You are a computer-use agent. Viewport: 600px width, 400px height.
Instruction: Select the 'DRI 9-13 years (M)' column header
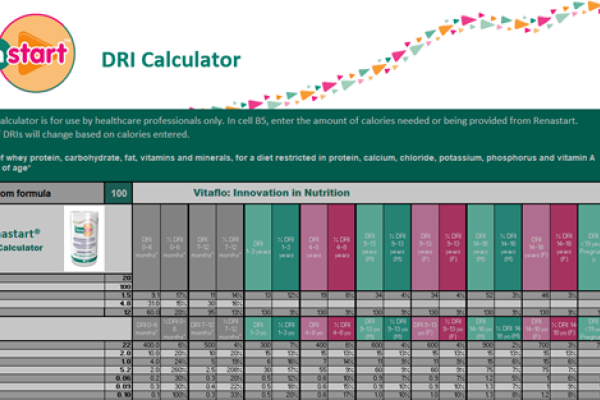pos(370,247)
